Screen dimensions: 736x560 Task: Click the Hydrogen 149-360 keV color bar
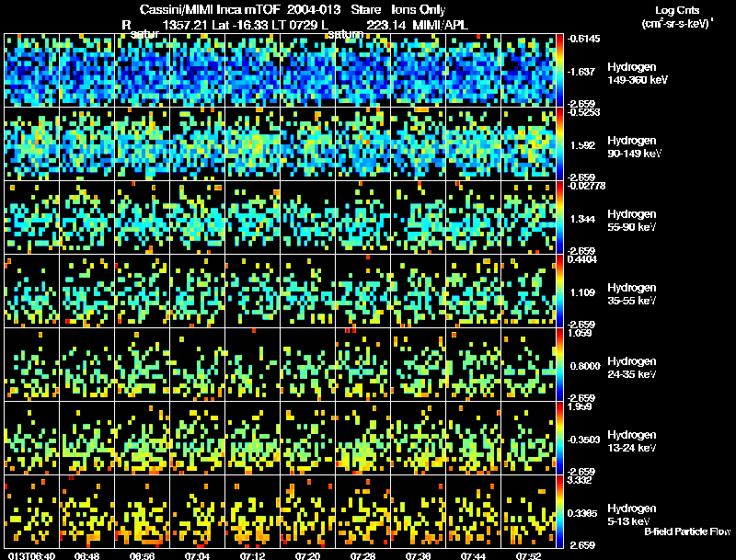pos(559,71)
